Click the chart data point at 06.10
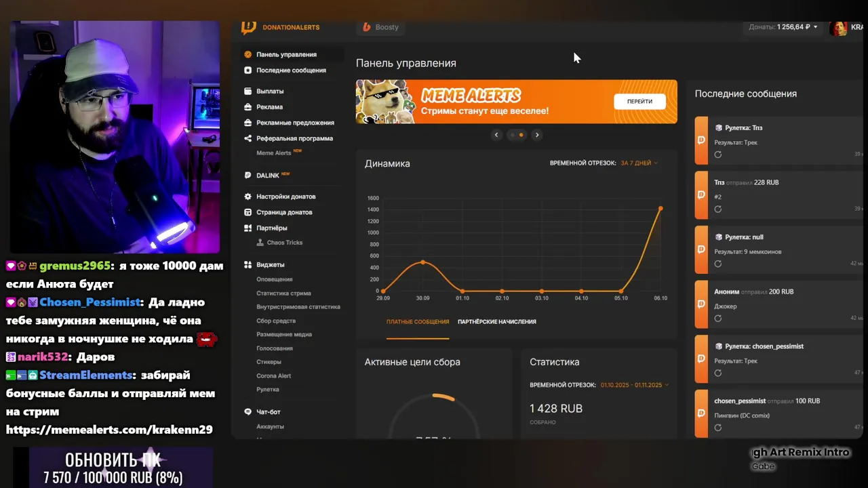 pyautogui.click(x=660, y=209)
